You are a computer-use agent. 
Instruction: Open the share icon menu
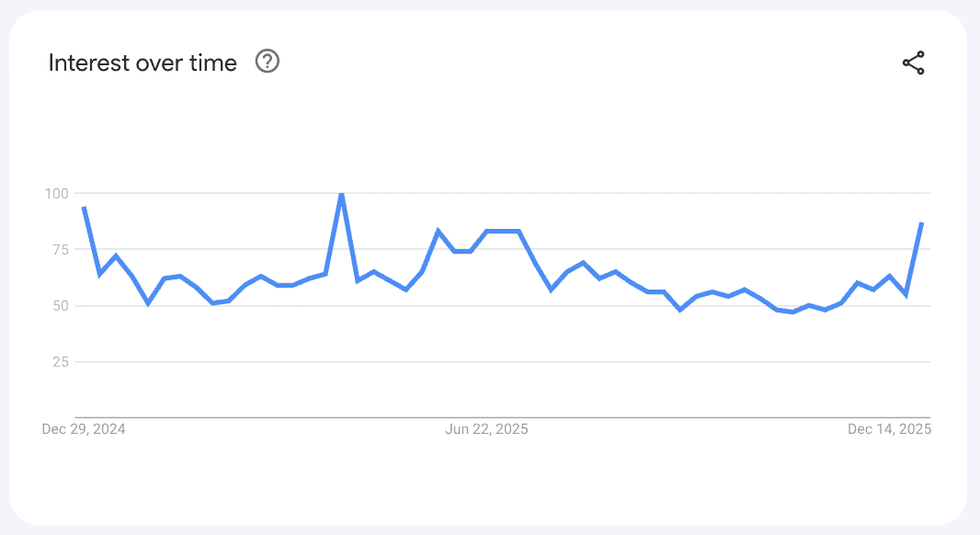(913, 63)
